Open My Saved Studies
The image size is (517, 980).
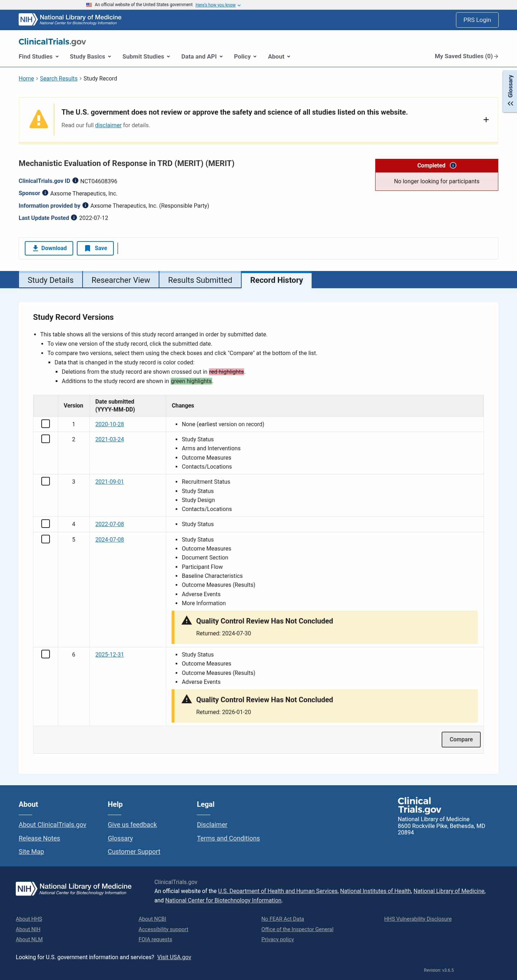466,56
